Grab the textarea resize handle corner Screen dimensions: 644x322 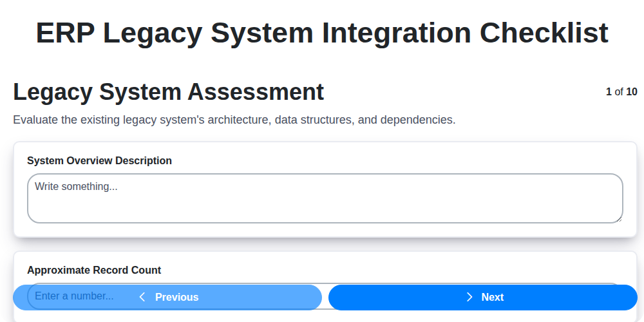619,219
